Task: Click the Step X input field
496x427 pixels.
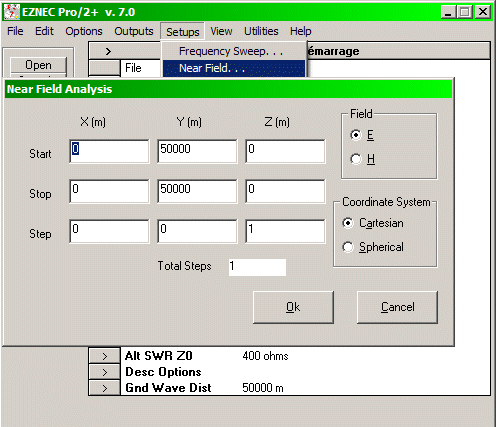Action: pyautogui.click(x=109, y=231)
